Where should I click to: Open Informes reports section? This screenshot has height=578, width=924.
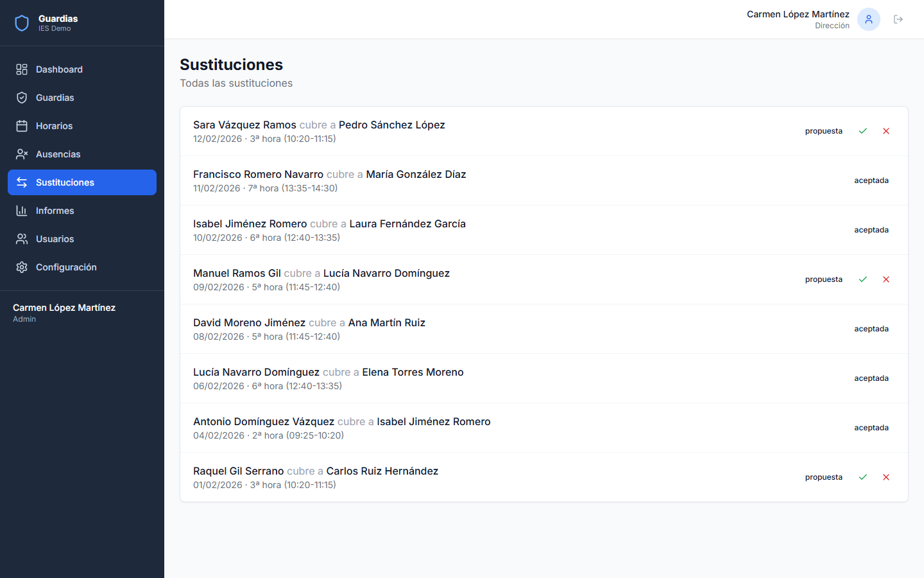55,211
